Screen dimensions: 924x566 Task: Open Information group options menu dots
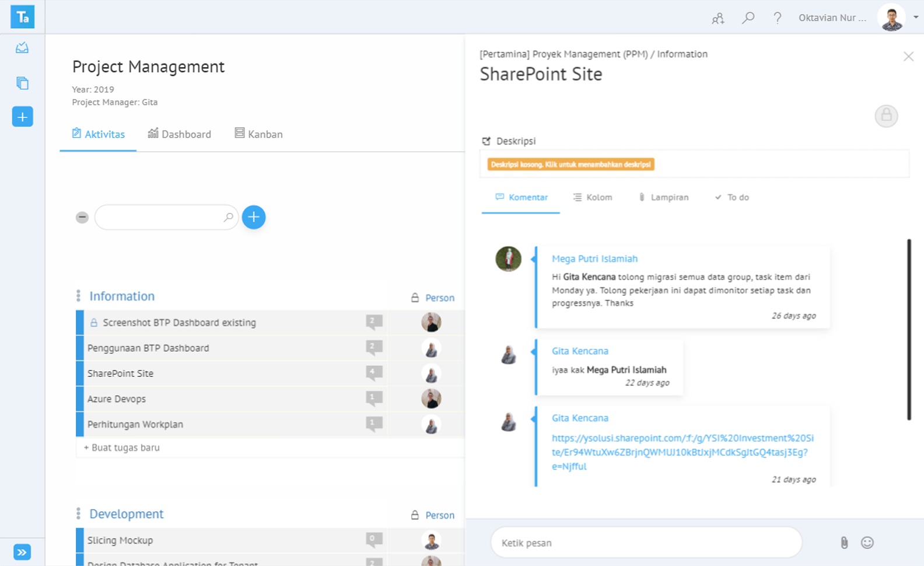(78, 296)
